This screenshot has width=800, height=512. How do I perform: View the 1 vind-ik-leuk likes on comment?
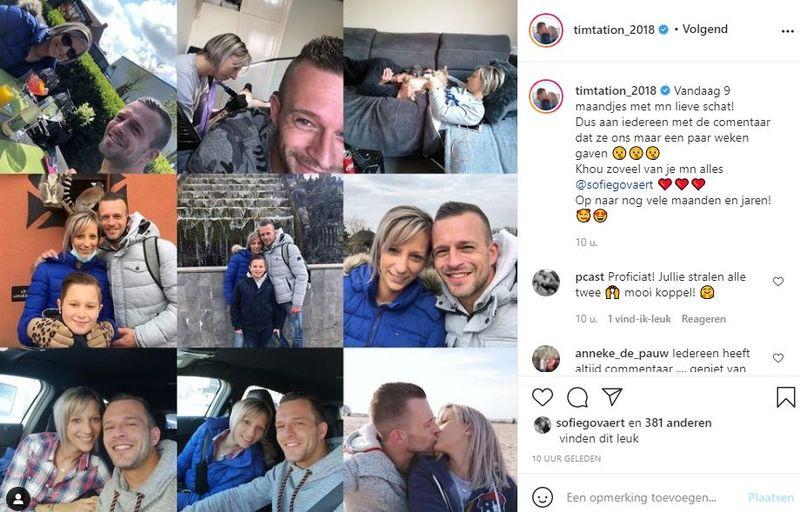639,319
